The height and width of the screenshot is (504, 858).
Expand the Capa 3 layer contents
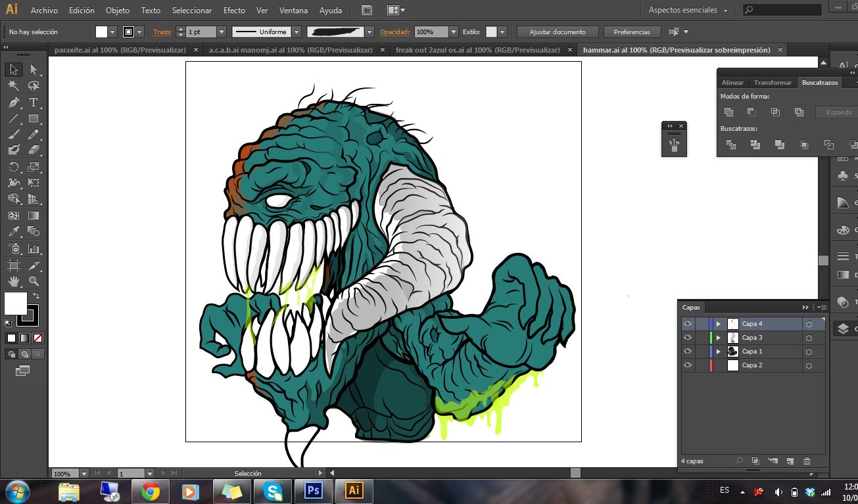click(718, 337)
